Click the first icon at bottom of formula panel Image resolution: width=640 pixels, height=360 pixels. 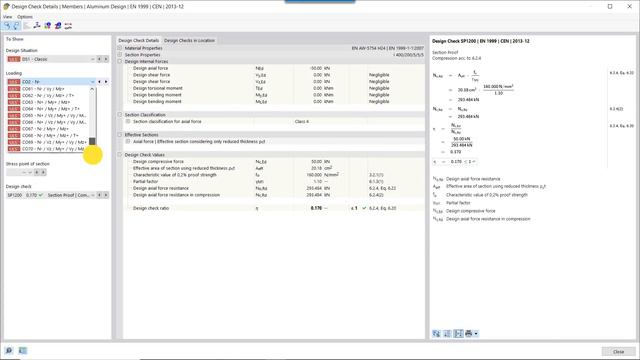coord(437,333)
